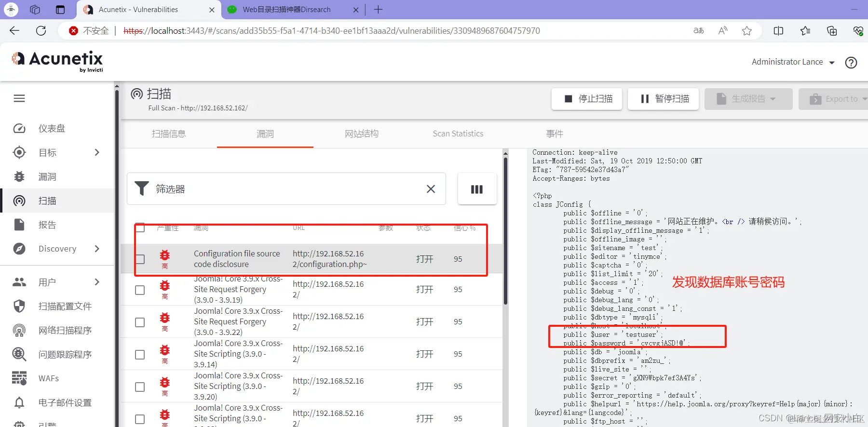Open a new browser tab with the plus icon
This screenshot has height=427, width=868.
click(378, 10)
